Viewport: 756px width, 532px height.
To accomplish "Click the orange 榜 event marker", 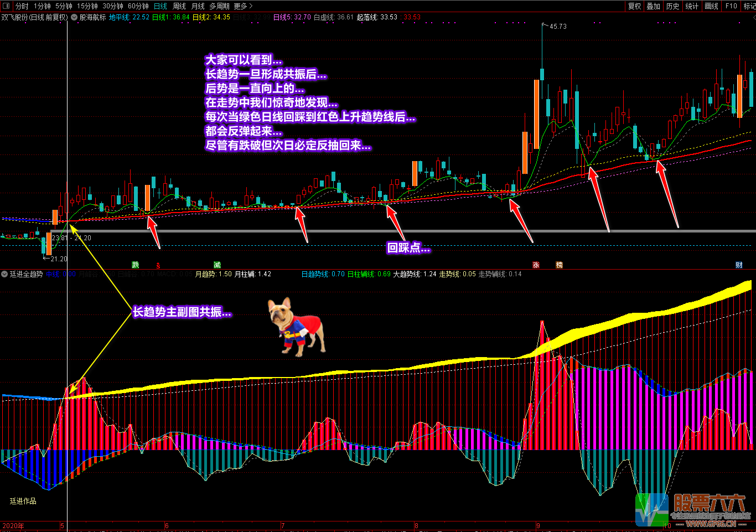I will 559,265.
